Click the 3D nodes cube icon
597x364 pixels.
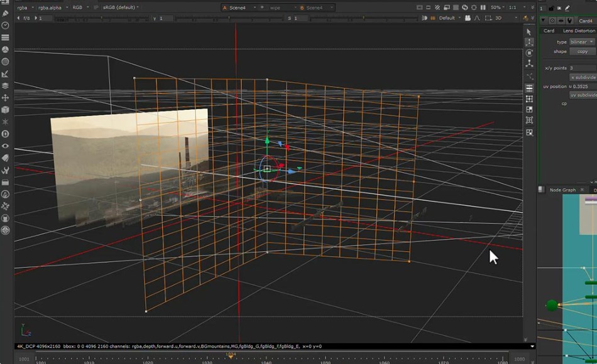click(6, 110)
